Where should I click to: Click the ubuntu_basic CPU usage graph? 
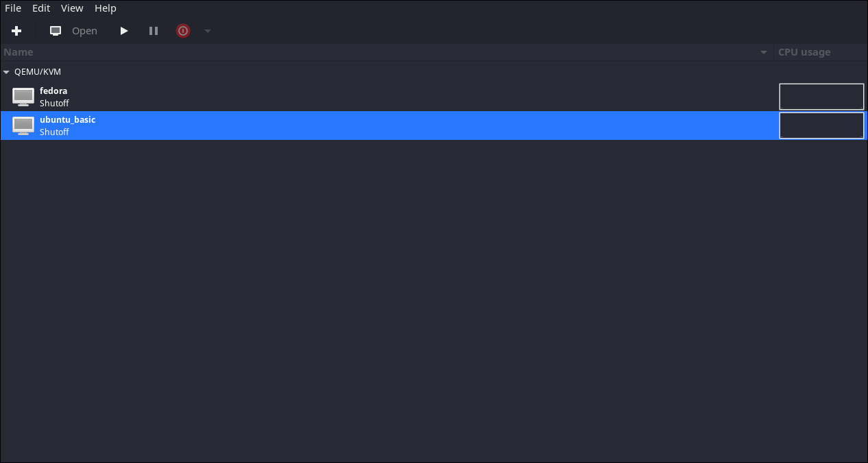tap(821, 126)
